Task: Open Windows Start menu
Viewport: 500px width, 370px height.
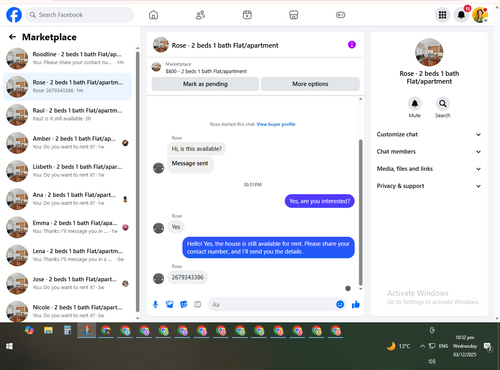Action: pos(9,346)
